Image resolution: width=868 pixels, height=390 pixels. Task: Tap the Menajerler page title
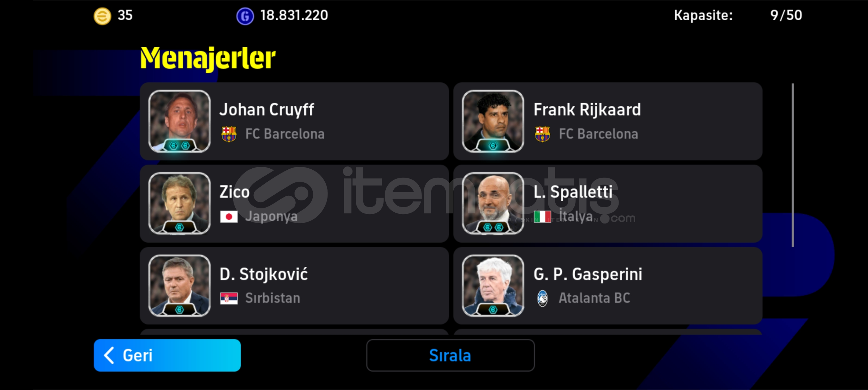coord(208,58)
